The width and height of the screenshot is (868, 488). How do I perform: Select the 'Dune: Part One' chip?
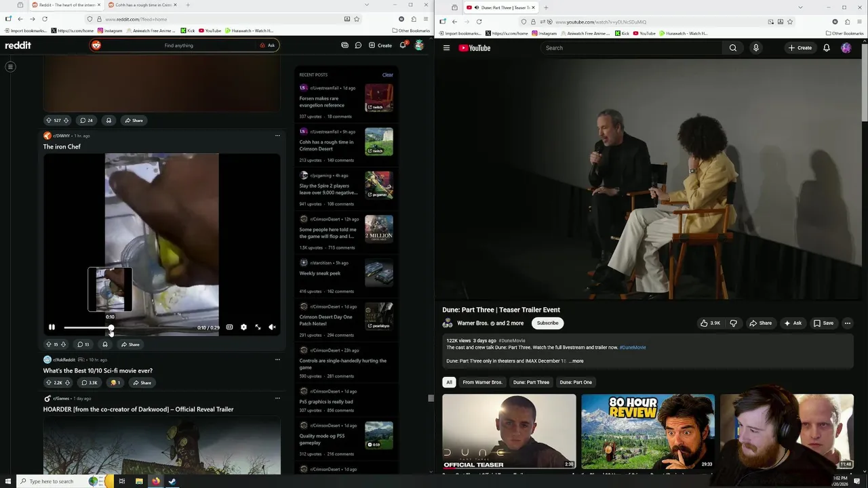coord(576,382)
